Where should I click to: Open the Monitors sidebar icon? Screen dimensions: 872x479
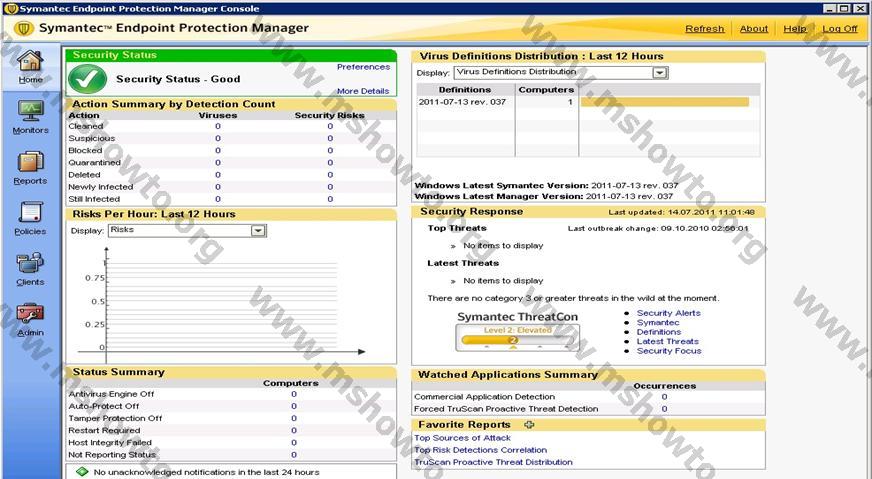(x=30, y=111)
